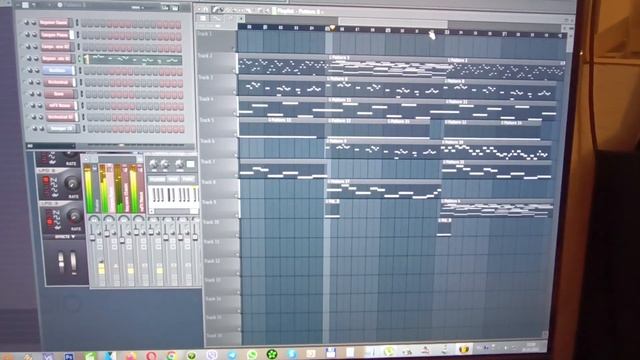Select the Track 8 header in the Playlist
Screen dimensions: 640x360
pos(220,189)
